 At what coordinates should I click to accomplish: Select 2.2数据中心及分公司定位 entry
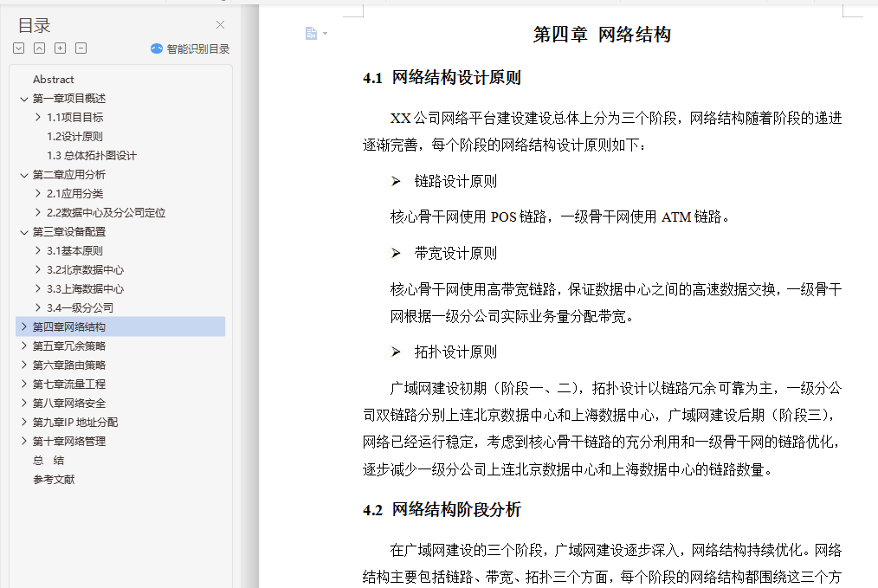tap(107, 213)
